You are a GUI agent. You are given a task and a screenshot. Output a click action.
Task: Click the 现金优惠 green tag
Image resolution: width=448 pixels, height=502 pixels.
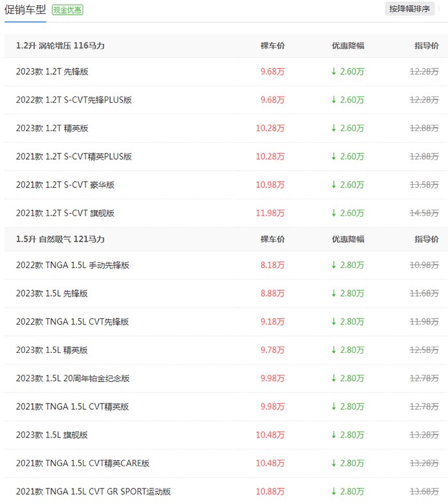pyautogui.click(x=67, y=10)
